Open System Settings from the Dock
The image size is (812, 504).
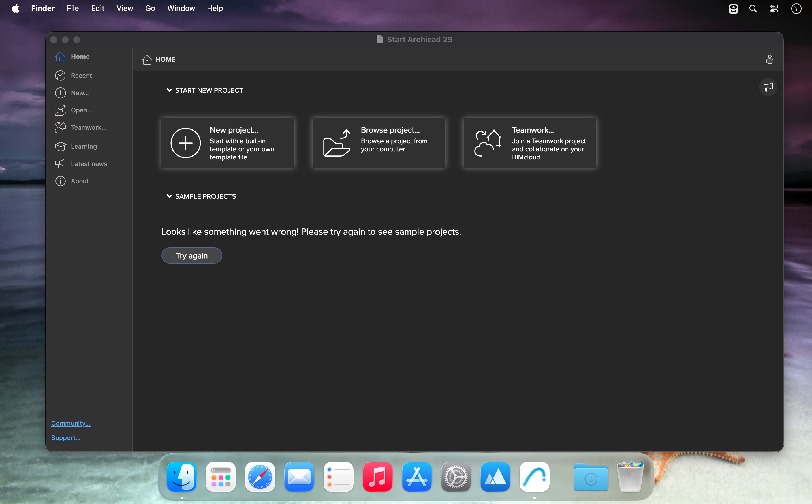(x=456, y=477)
